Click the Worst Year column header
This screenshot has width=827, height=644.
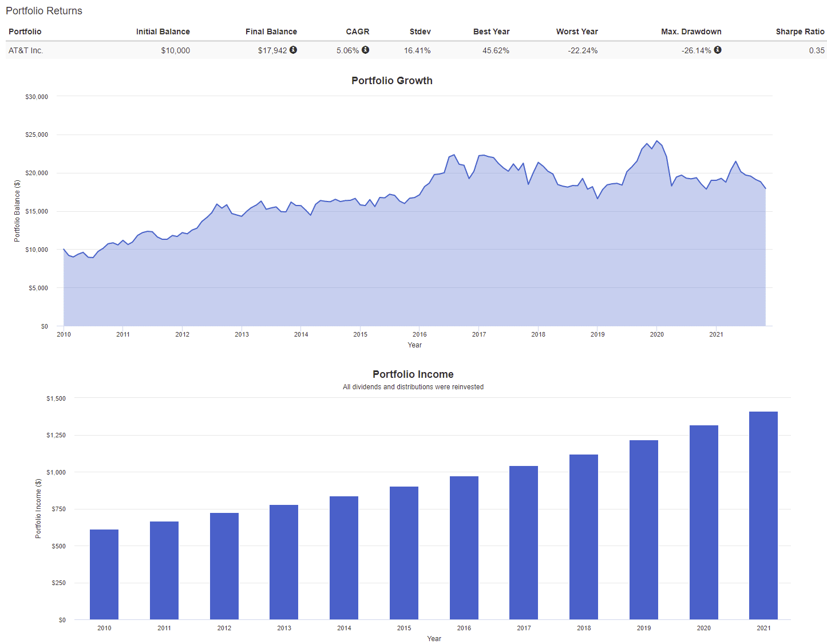(x=576, y=31)
